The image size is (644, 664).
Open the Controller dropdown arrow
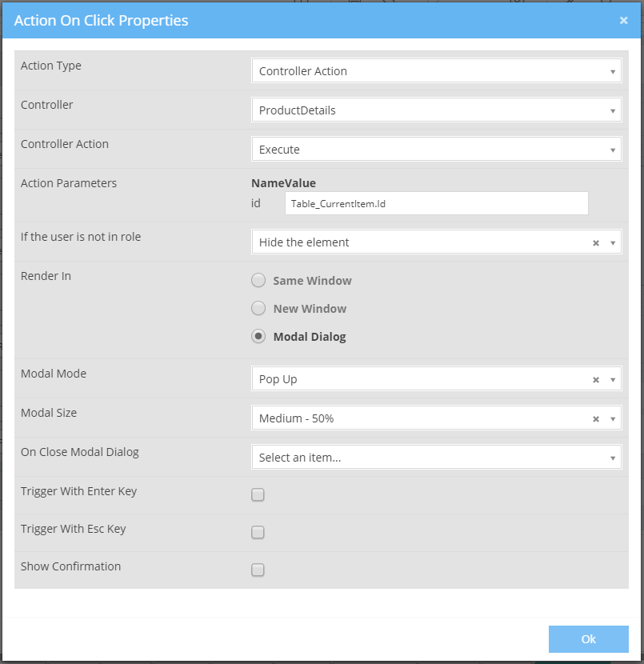pyautogui.click(x=614, y=110)
